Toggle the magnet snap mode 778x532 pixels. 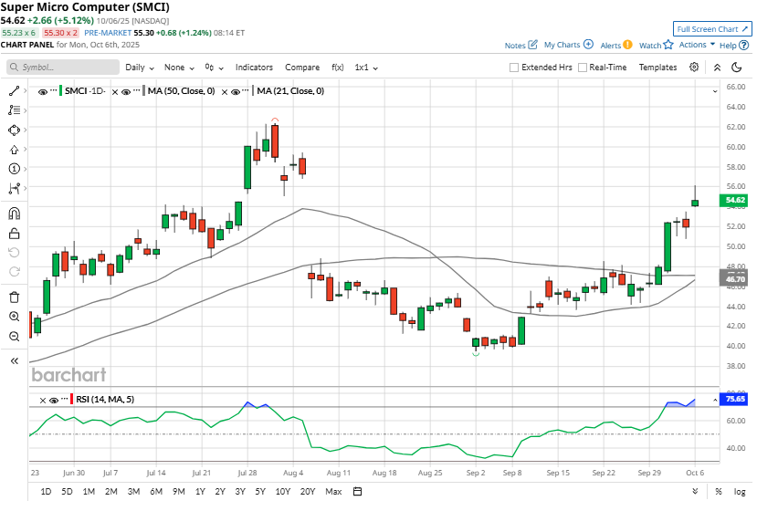click(14, 214)
